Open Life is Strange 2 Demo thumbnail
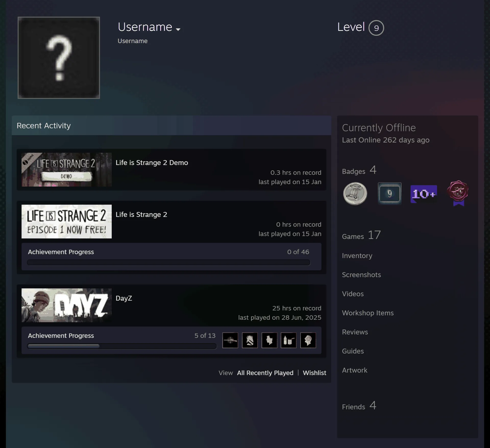490x448 pixels. tap(67, 170)
